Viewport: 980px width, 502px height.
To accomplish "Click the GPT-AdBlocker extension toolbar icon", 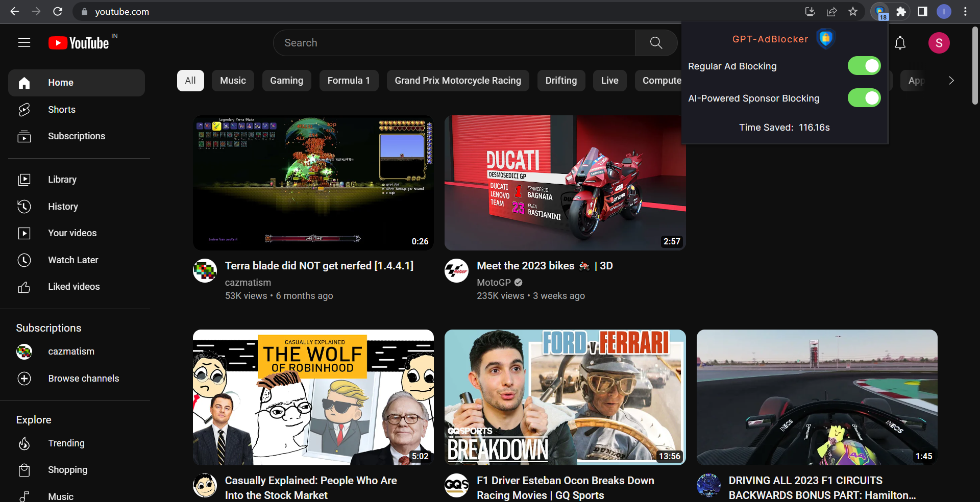I will (879, 12).
